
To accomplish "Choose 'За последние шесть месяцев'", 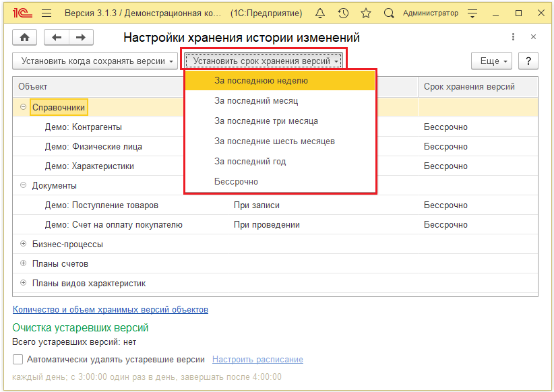I will pyautogui.click(x=280, y=141).
